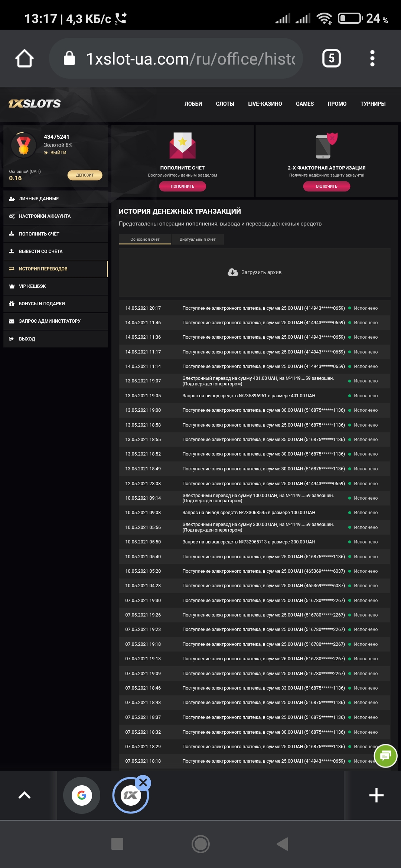Tap the browser address bar URL
This screenshot has width=401, height=868.
190,59
